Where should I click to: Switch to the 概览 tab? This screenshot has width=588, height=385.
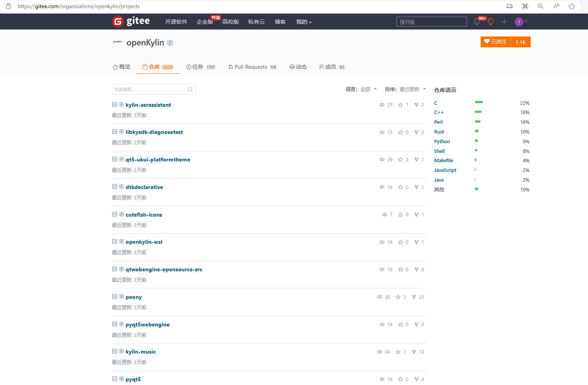tap(121, 67)
